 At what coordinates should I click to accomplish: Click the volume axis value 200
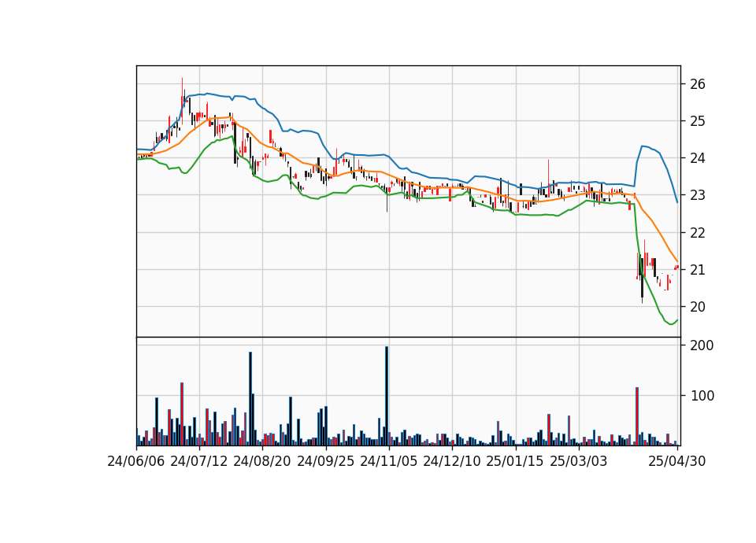pos(702,345)
